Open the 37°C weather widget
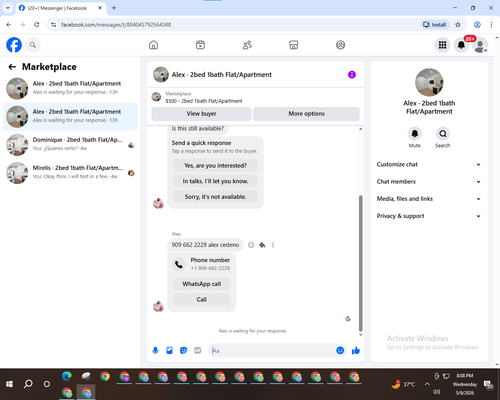 point(403,384)
